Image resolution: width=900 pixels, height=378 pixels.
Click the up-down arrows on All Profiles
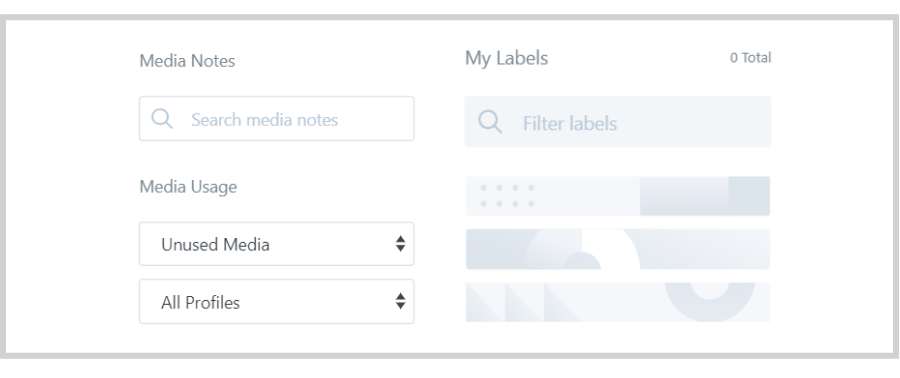point(401,301)
